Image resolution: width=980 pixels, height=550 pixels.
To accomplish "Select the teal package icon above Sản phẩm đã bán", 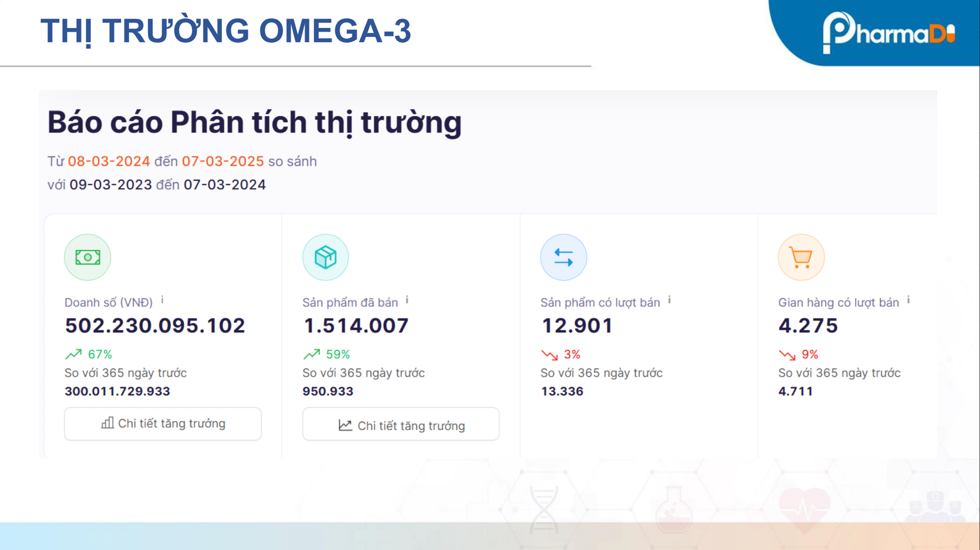I will point(324,257).
